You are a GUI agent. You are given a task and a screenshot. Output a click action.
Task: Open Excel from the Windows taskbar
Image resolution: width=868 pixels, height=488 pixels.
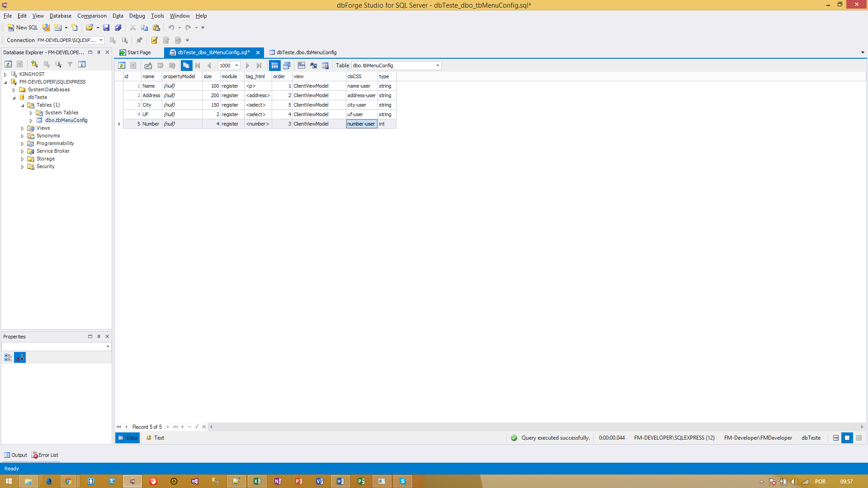tap(257, 481)
